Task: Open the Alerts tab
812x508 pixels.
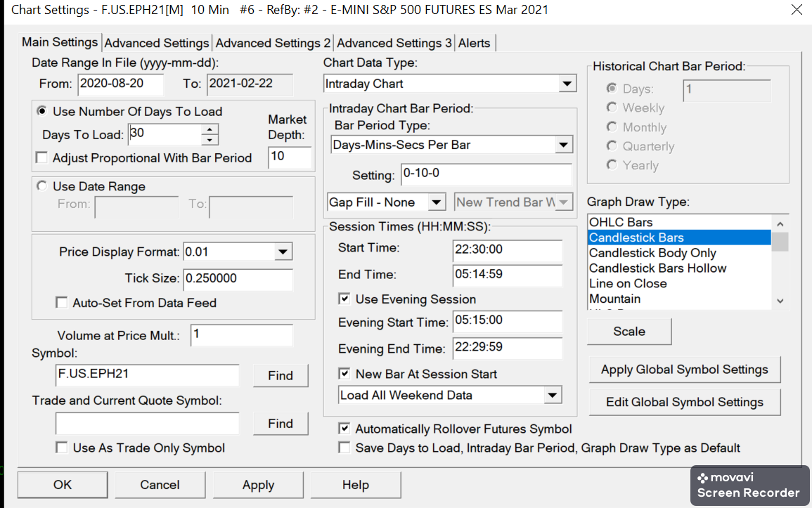Action: [474, 44]
